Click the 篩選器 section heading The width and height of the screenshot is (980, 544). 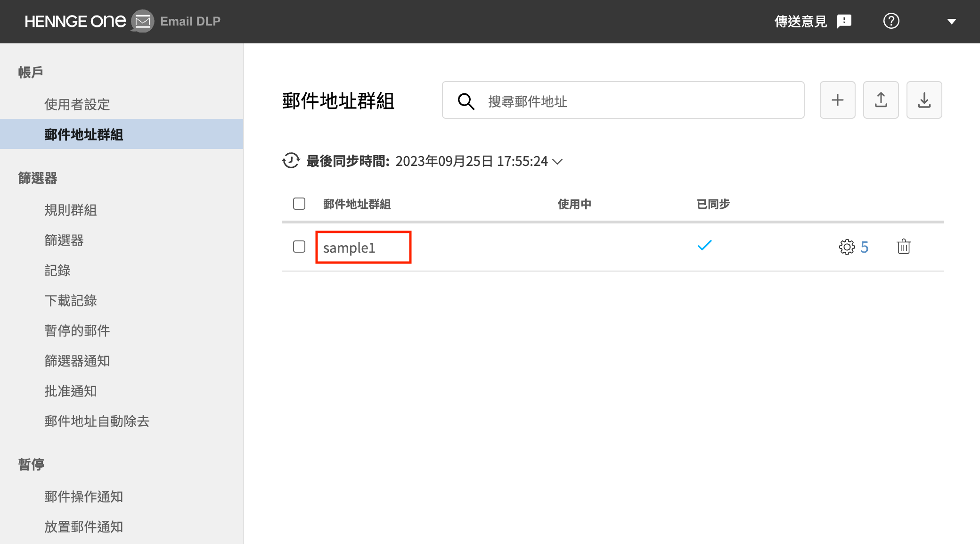point(38,178)
